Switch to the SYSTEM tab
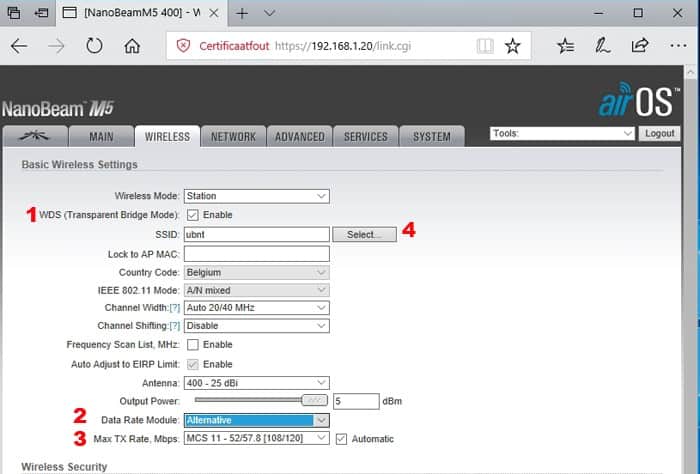The image size is (700, 474). (432, 137)
